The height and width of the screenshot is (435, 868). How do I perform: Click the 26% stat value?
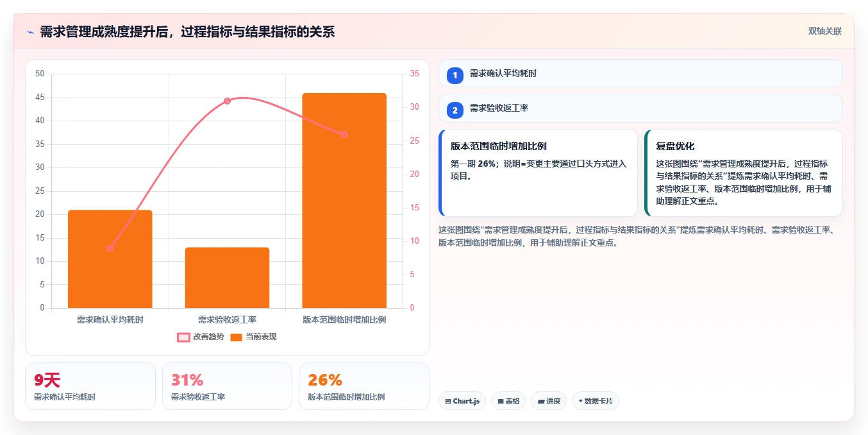point(325,380)
